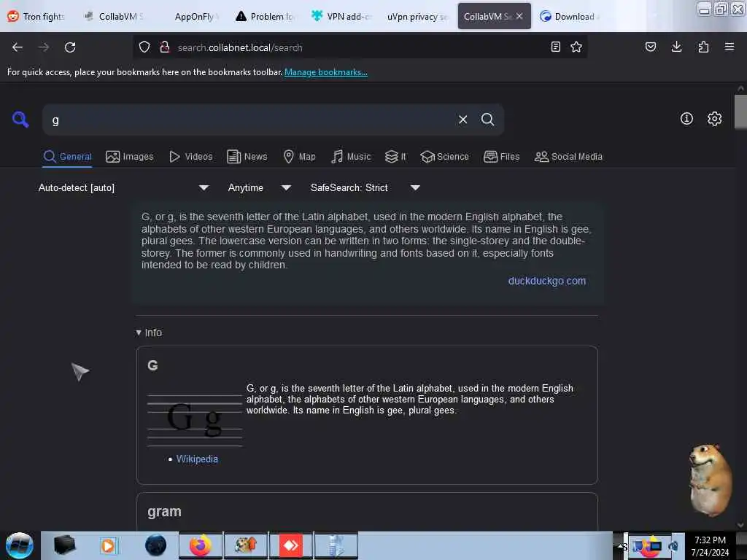Screen dimensions: 747x560
Task: Open the dark globe taskbar icon
Action: (x=156, y=545)
